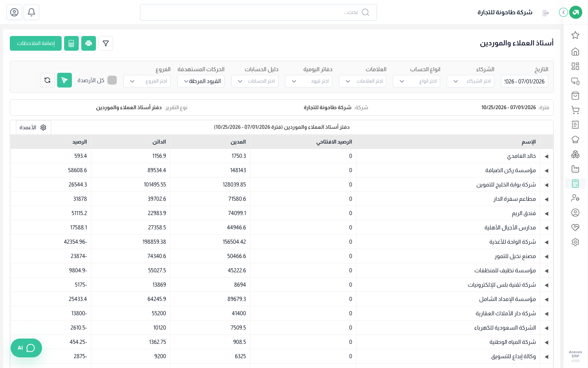
Task: Open the انواع الحساب dropdown
Action: point(416,81)
